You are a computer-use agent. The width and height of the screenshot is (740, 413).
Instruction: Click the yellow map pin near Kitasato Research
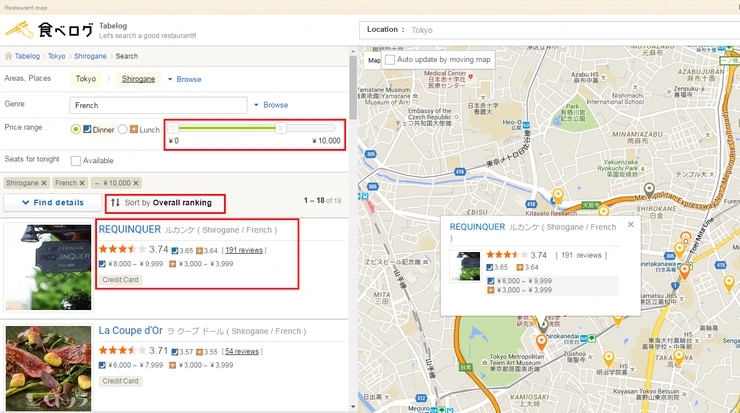tap(558, 196)
